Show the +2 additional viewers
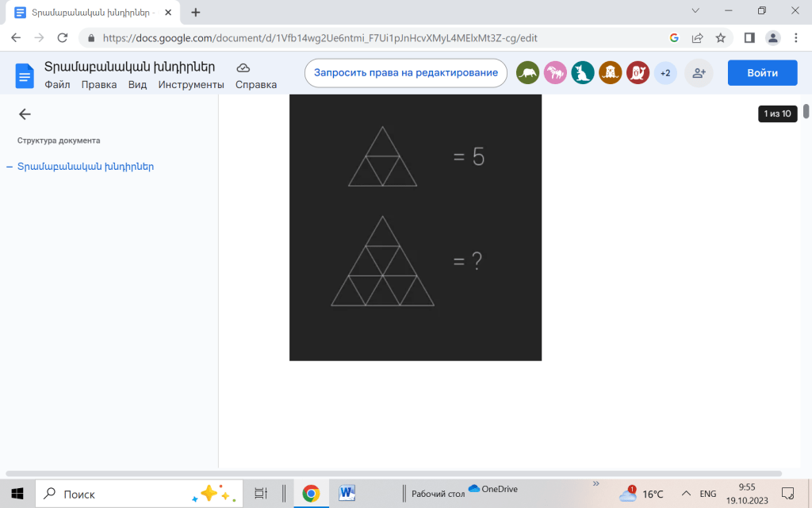This screenshot has width=812, height=508. [665, 73]
